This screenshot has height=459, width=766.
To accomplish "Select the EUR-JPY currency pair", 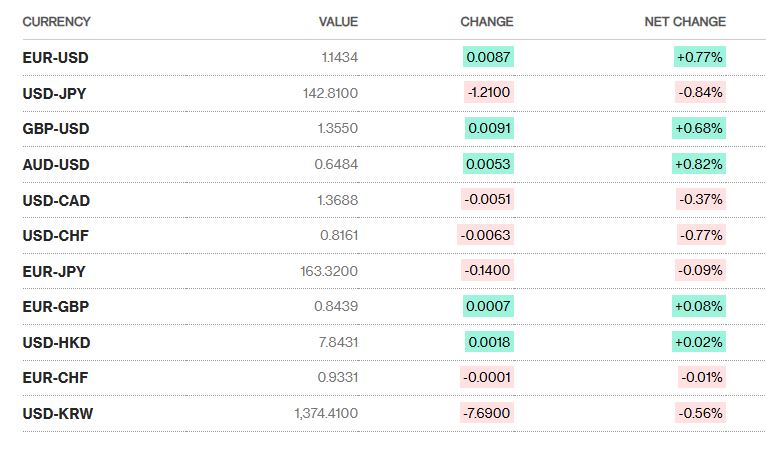I will tap(55, 271).
